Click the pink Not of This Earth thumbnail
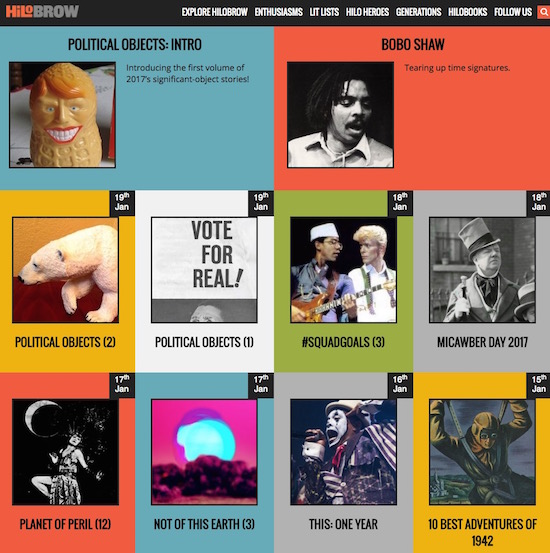Viewport: 550px width, 553px height. [x=204, y=452]
